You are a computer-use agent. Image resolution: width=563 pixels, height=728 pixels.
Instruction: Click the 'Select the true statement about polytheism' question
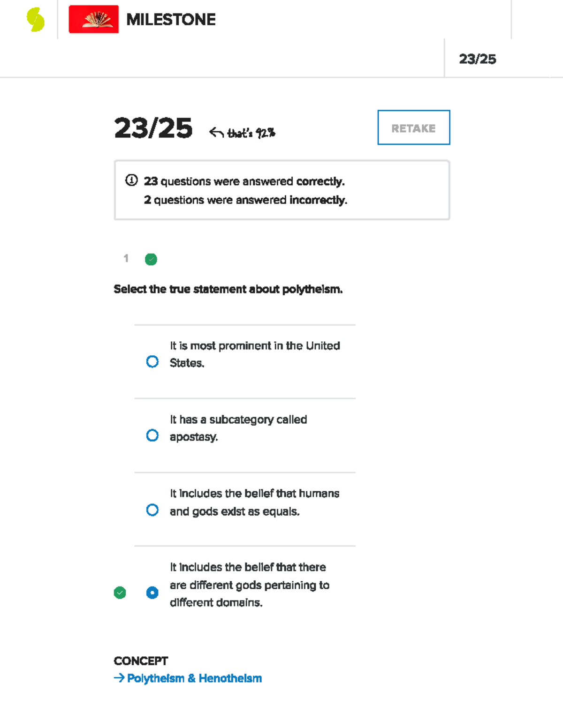[228, 289]
